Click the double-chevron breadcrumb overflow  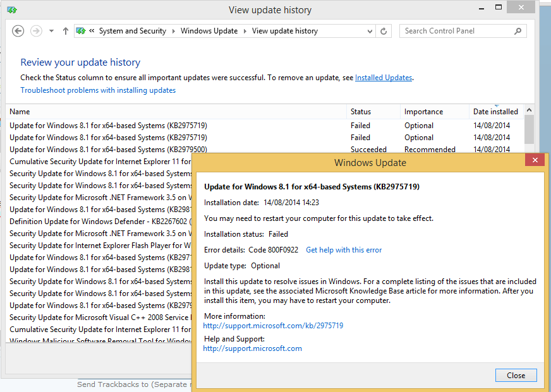92,31
